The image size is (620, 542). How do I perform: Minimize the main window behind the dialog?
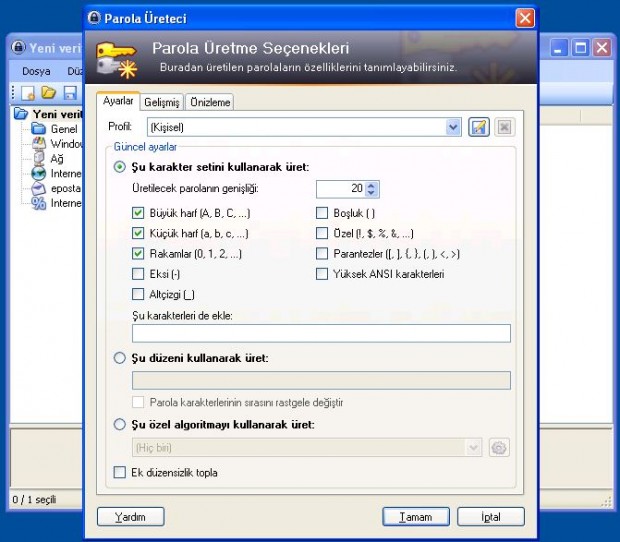coord(558,48)
